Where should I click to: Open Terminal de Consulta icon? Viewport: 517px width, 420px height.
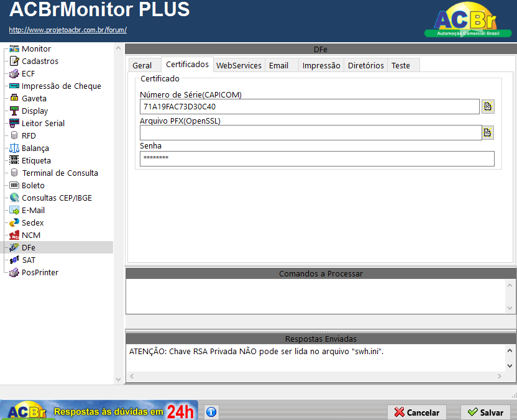pos(14,173)
